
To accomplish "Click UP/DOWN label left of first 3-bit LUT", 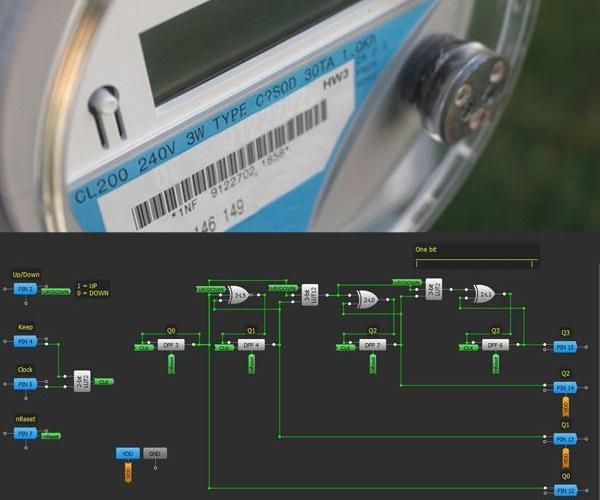I will pyautogui.click(x=283, y=288).
